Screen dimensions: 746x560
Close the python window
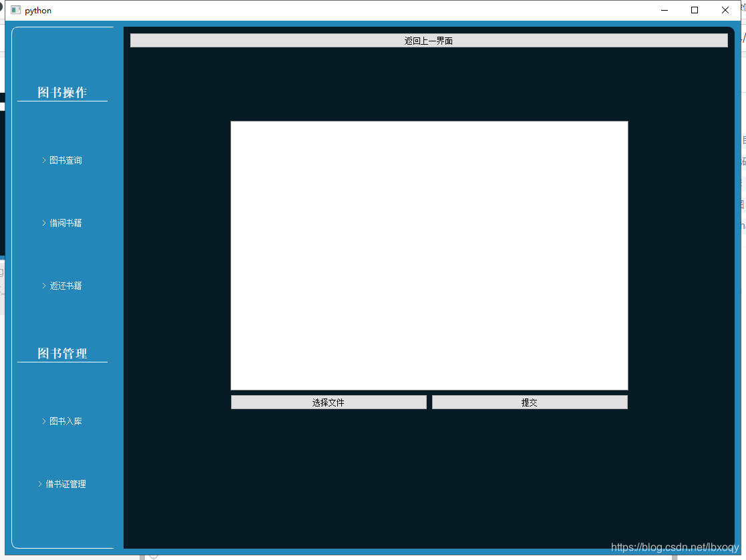[725, 10]
